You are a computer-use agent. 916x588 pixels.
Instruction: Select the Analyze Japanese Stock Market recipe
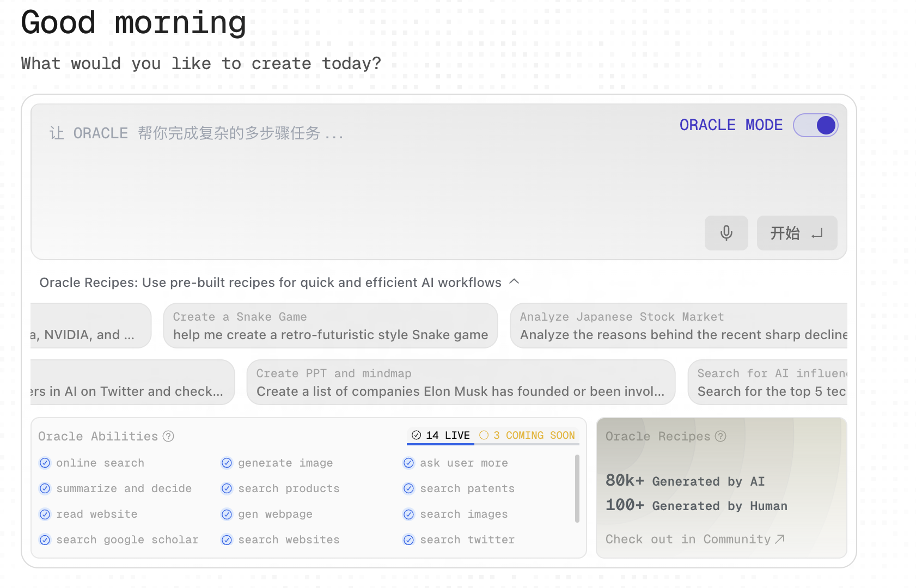click(679, 326)
